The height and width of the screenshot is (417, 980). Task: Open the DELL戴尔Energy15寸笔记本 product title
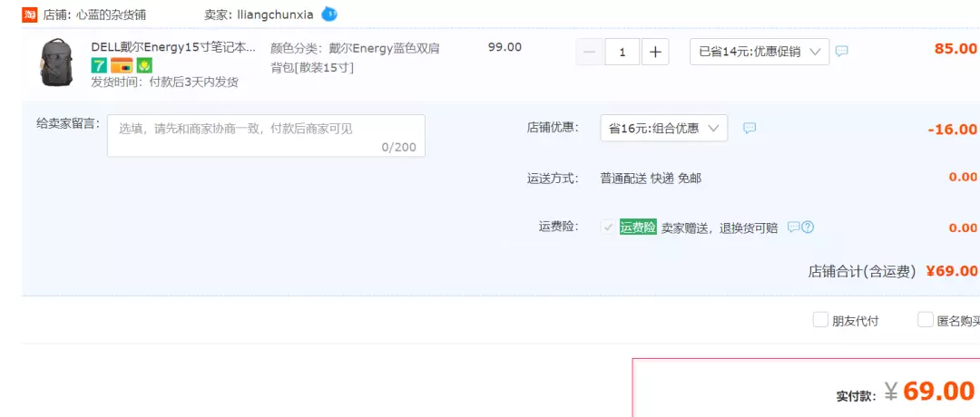pos(173,47)
